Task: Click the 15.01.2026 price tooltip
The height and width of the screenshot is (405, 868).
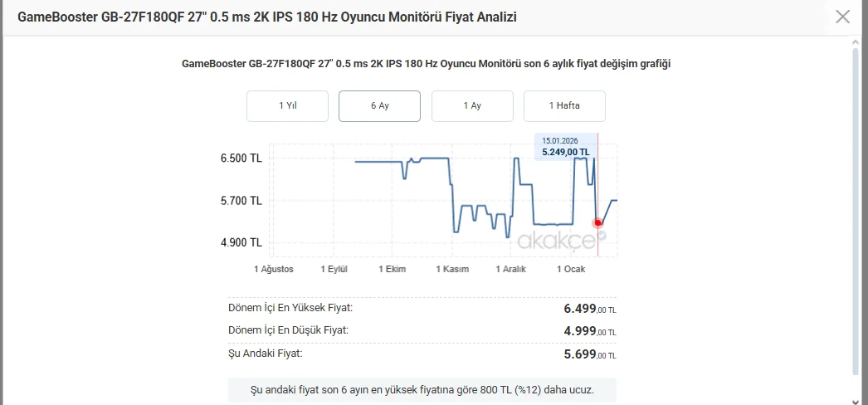Action: tap(565, 147)
